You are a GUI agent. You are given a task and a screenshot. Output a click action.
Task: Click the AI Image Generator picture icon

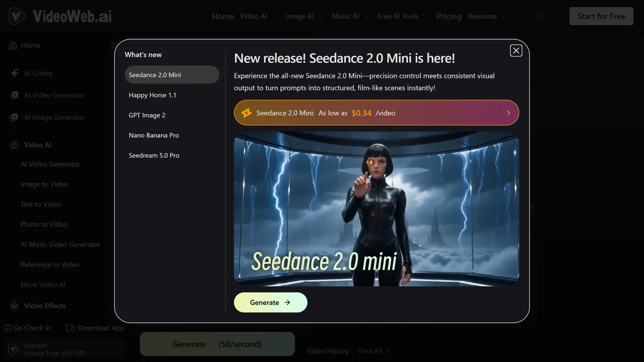pyautogui.click(x=15, y=117)
